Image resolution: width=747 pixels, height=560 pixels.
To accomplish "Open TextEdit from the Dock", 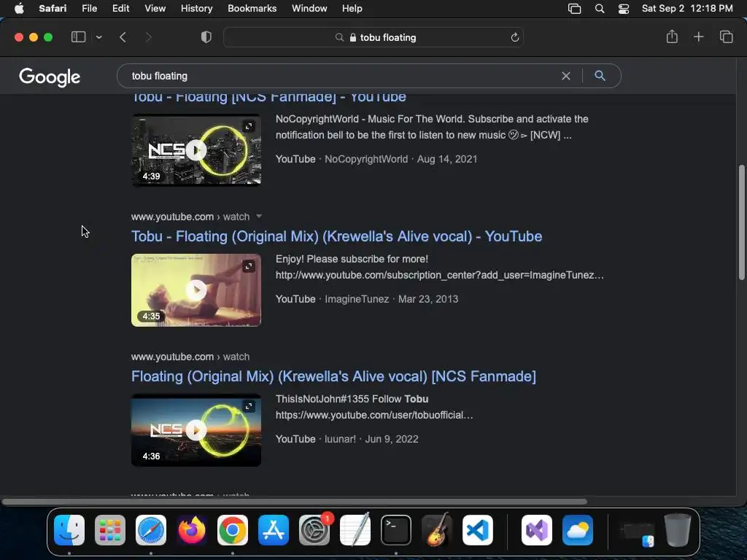I will [355, 530].
